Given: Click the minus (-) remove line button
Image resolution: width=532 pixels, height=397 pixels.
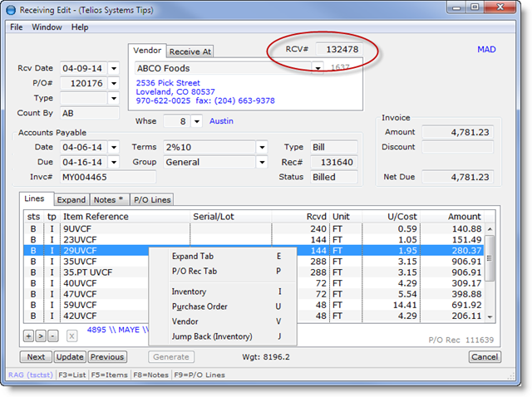Looking at the screenshot, I should coord(51,336).
